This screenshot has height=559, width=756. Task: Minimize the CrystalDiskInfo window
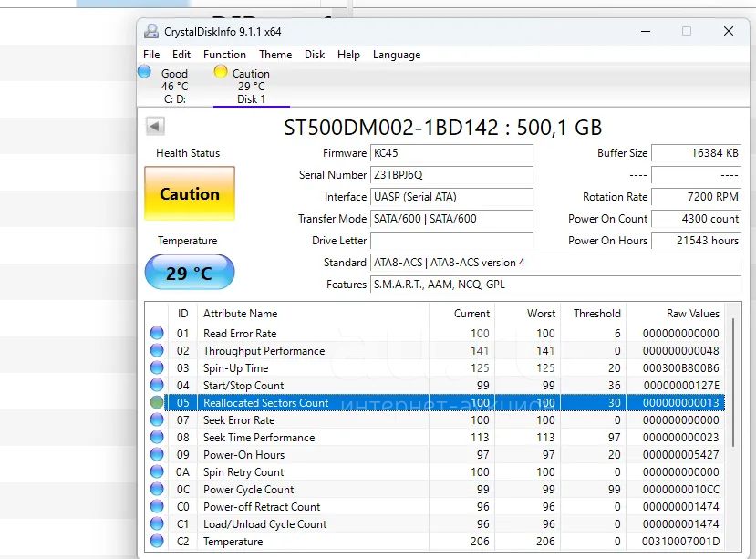pyautogui.click(x=646, y=31)
